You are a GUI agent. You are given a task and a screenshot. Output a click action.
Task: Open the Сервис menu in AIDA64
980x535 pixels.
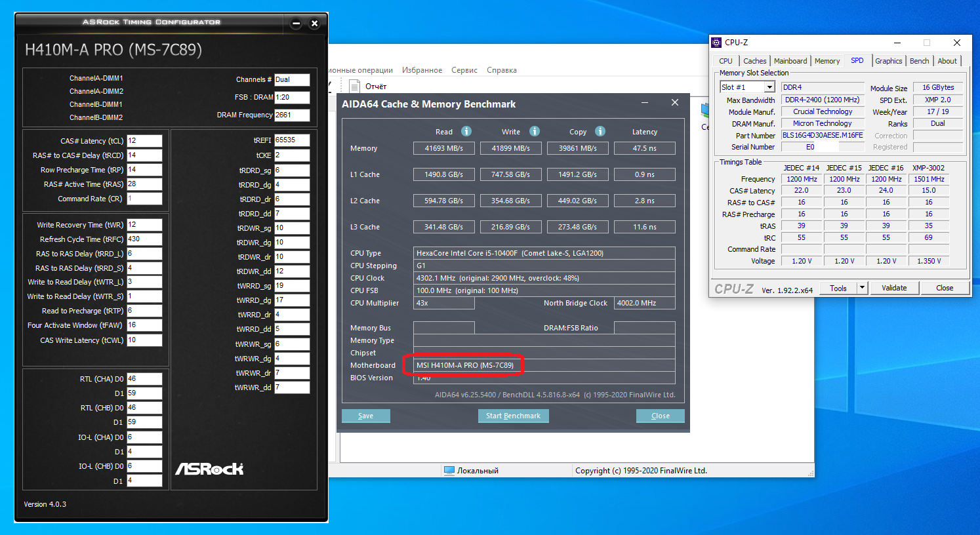[x=464, y=70]
